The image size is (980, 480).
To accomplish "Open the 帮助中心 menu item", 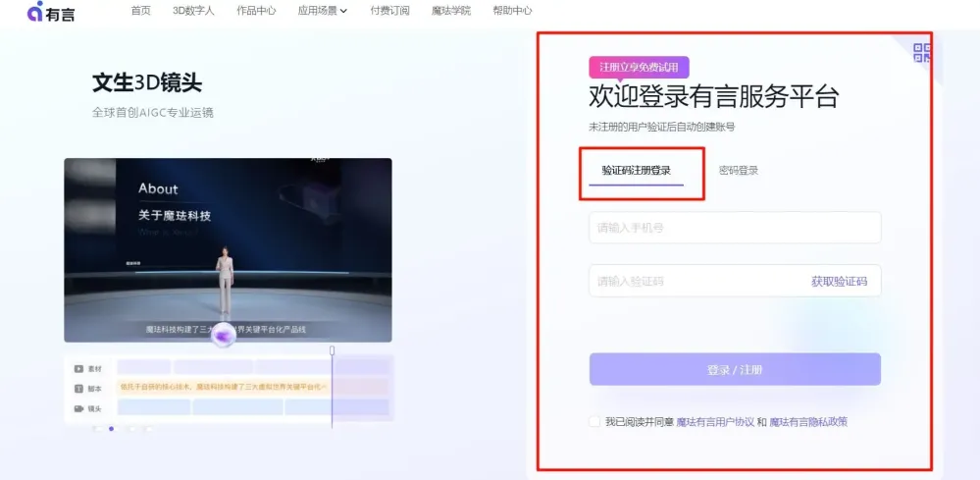I will [x=512, y=11].
